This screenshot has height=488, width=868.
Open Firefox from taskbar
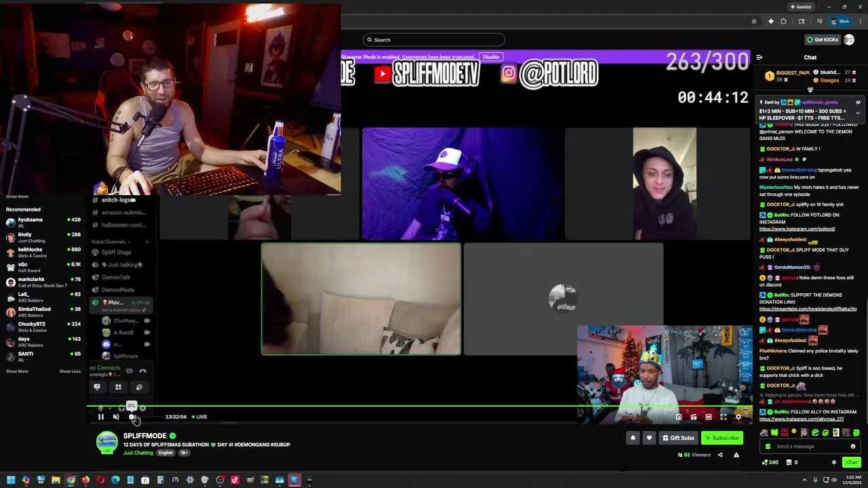coord(85,480)
